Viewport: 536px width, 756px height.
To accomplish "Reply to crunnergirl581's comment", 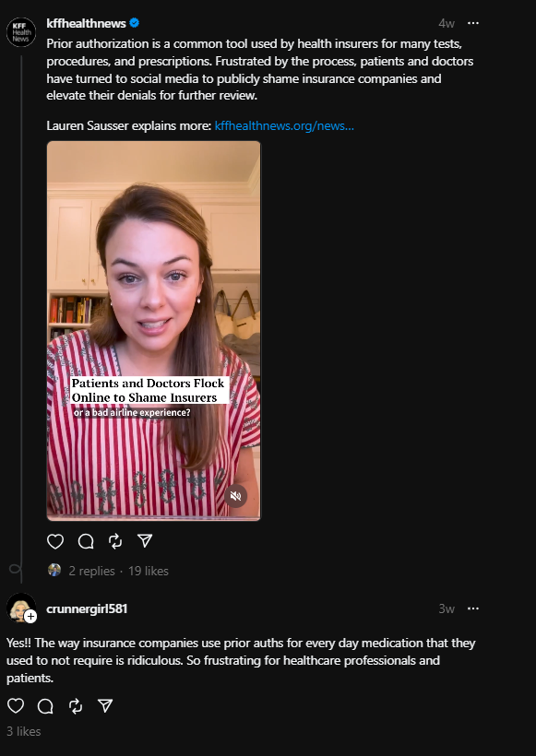I will [x=45, y=706].
